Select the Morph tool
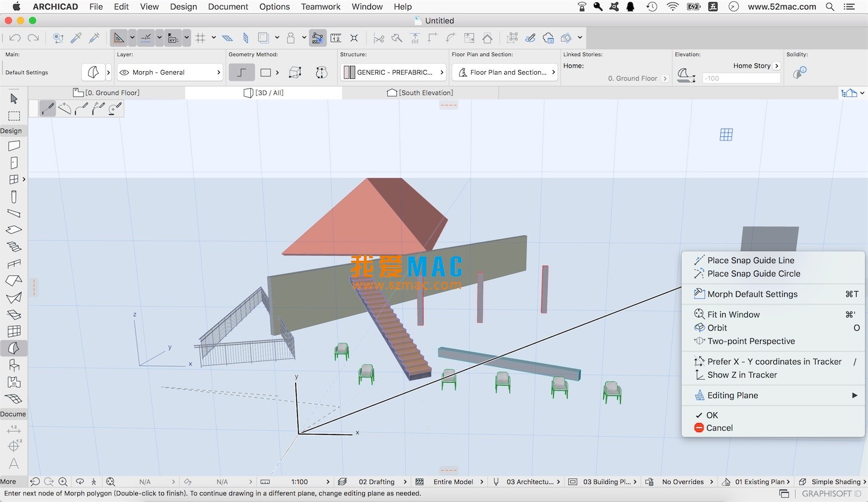 point(14,348)
